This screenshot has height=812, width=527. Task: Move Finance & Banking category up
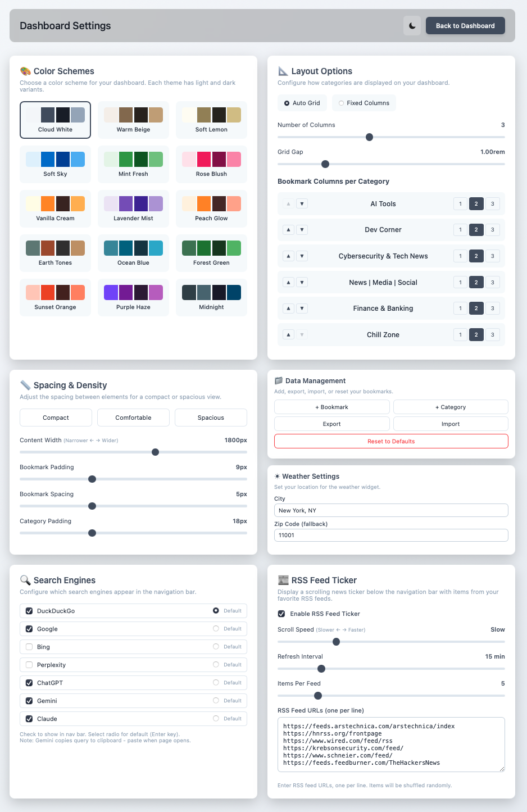288,308
